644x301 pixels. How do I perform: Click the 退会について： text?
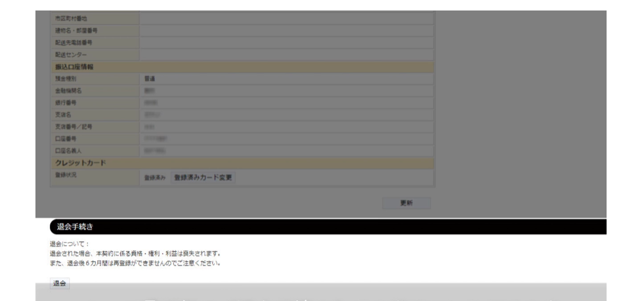[70, 244]
